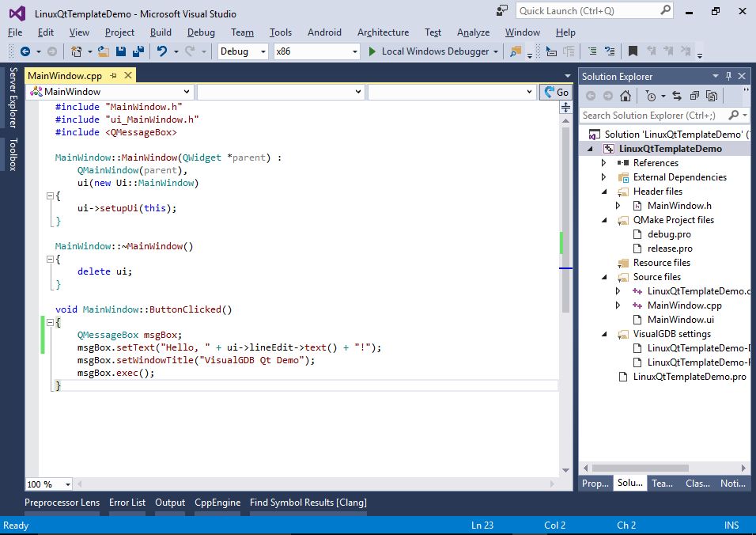Click Sync with Active Document icon

[x=677, y=96]
